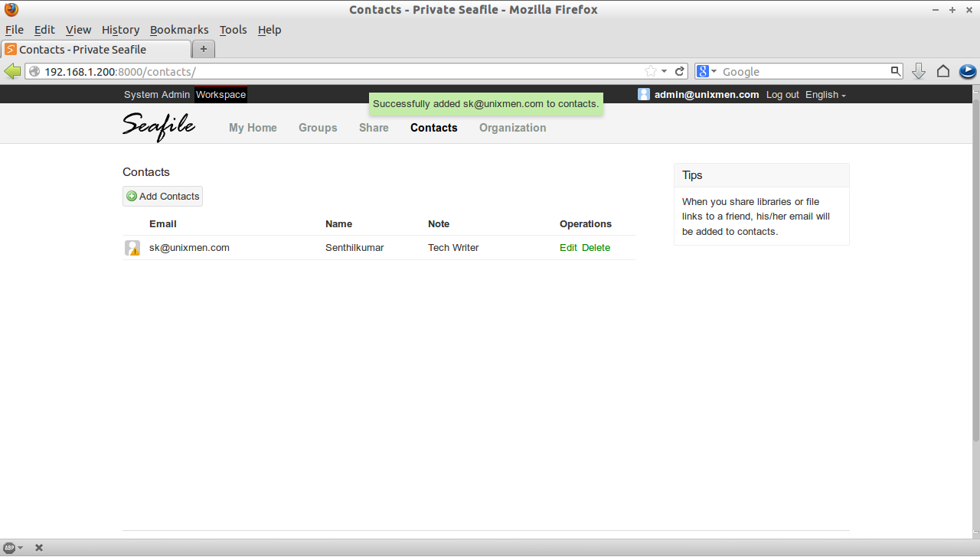Bookmark this page with the star icon
The width and height of the screenshot is (980, 557).
click(x=651, y=71)
